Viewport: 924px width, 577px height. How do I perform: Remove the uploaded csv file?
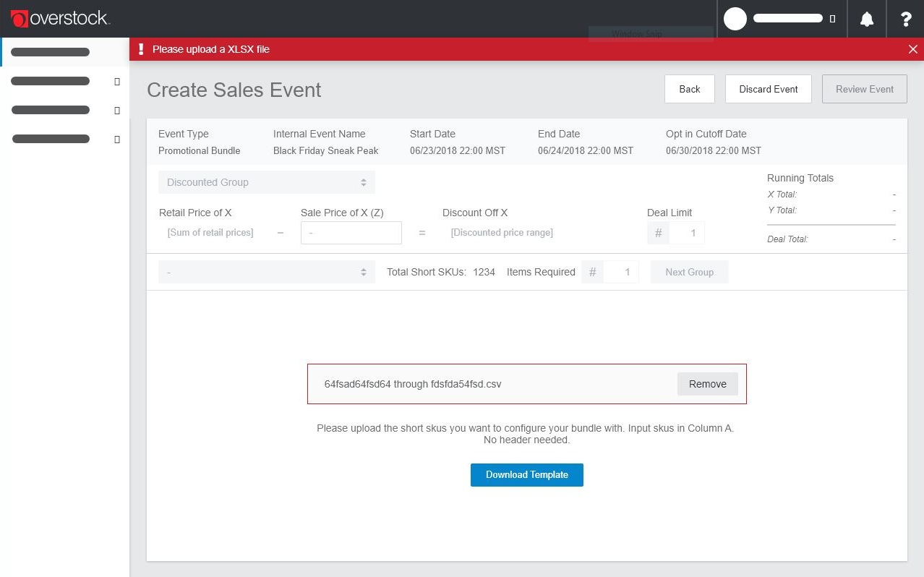point(707,384)
